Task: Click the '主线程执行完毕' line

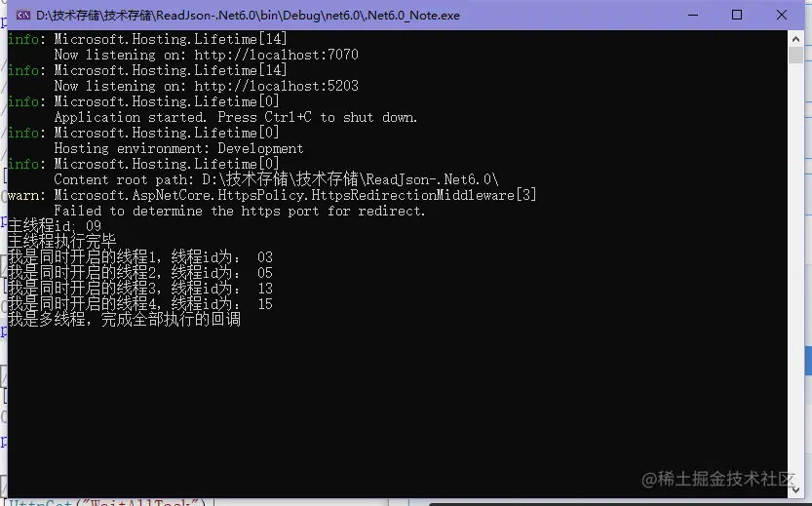Action: (62, 242)
